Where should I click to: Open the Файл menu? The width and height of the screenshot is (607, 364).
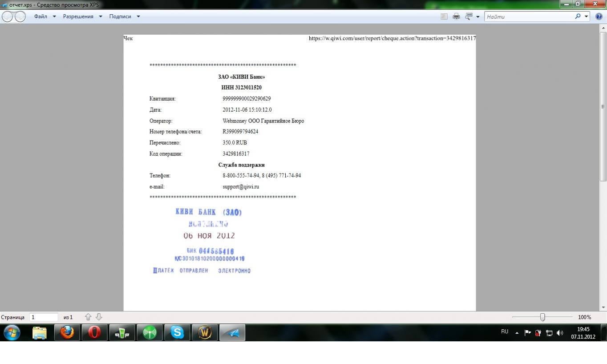click(40, 16)
